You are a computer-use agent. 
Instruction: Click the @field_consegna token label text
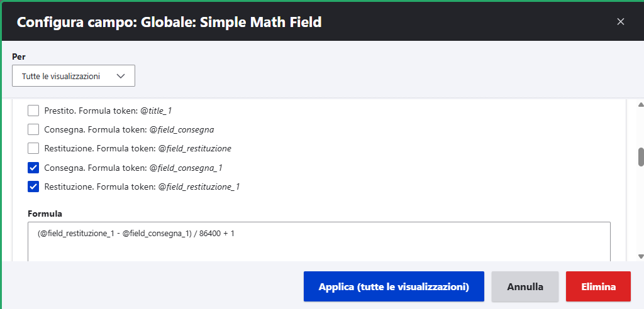[181, 130]
